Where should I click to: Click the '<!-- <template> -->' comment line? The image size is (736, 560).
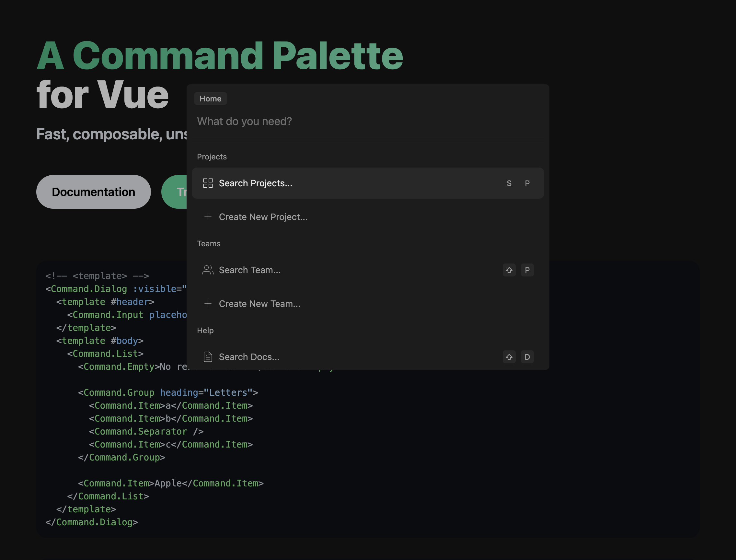click(x=97, y=276)
